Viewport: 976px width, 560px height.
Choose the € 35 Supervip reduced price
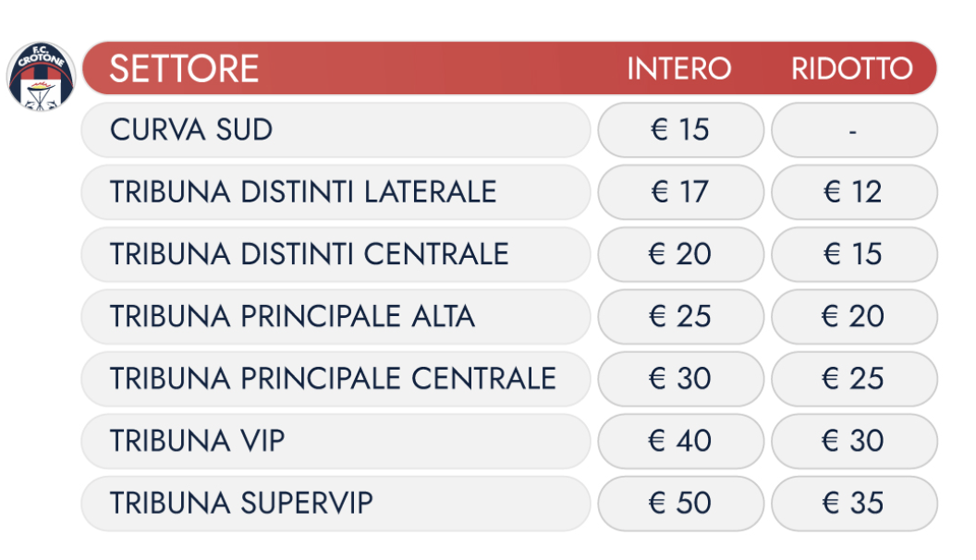(x=853, y=504)
